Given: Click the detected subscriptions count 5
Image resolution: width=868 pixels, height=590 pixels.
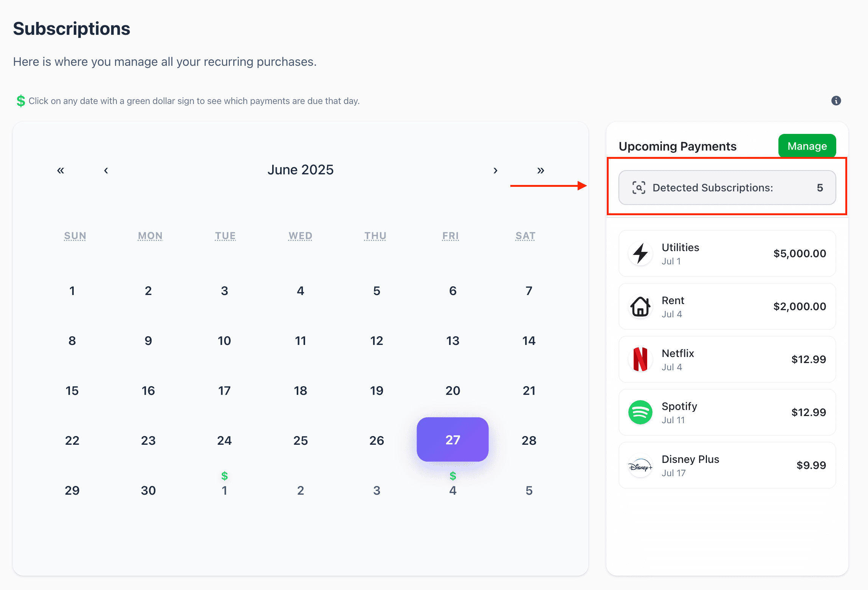Looking at the screenshot, I should pyautogui.click(x=820, y=188).
